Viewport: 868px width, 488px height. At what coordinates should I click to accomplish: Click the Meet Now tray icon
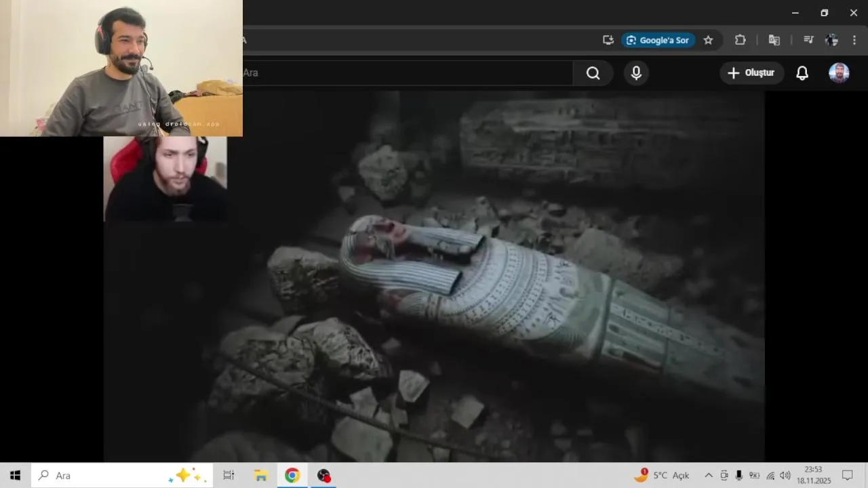(724, 475)
